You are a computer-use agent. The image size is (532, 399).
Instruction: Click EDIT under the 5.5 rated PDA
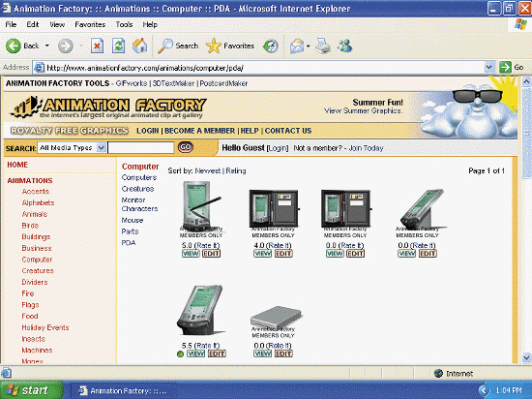coord(217,353)
